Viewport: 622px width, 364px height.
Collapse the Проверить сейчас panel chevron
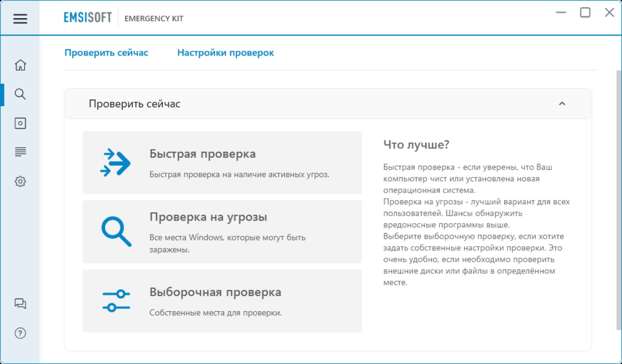562,104
